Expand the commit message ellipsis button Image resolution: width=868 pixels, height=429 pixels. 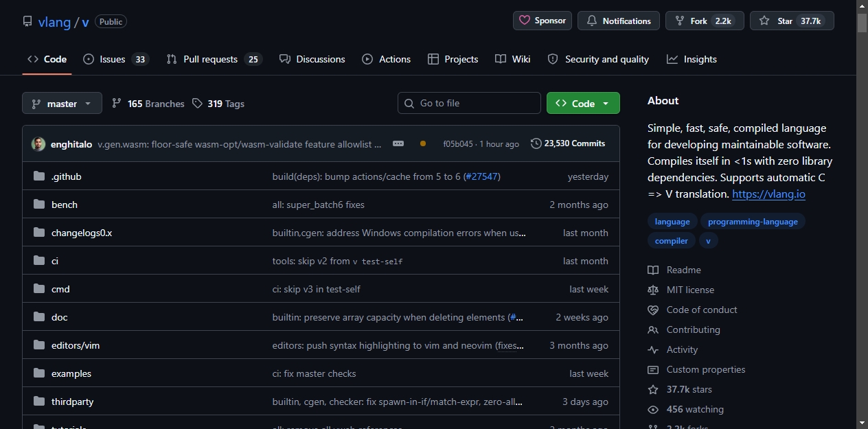(x=398, y=143)
